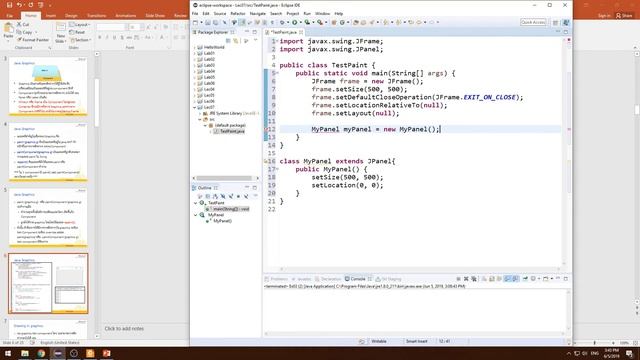This screenshot has height=360, width=640.
Task: Click Terminate square icon in Console toolbar
Action: [x=458, y=279]
